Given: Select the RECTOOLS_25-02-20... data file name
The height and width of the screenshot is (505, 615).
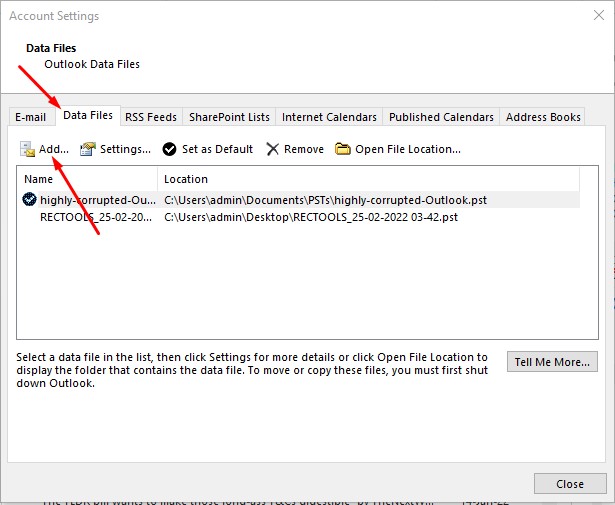Looking at the screenshot, I should pyautogui.click(x=96, y=217).
